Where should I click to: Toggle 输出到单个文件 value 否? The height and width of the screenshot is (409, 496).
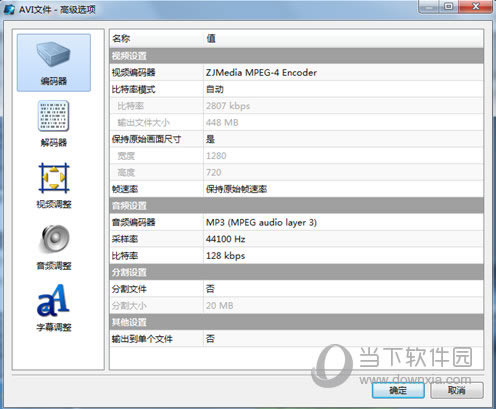click(x=210, y=339)
